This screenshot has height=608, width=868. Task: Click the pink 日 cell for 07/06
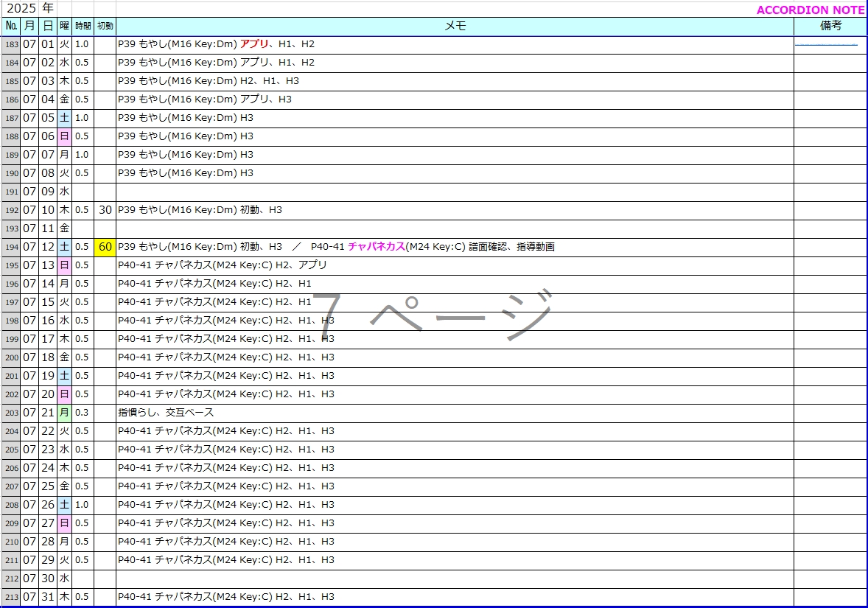[65, 137]
